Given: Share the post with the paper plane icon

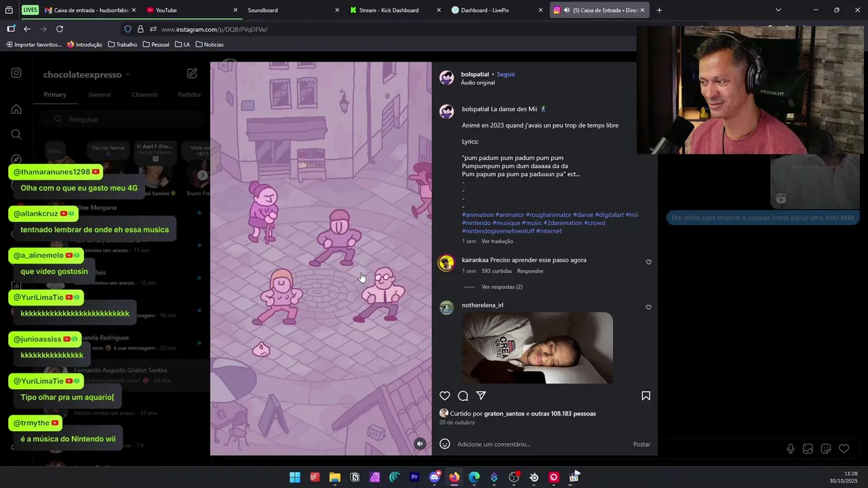Looking at the screenshot, I should click(481, 396).
